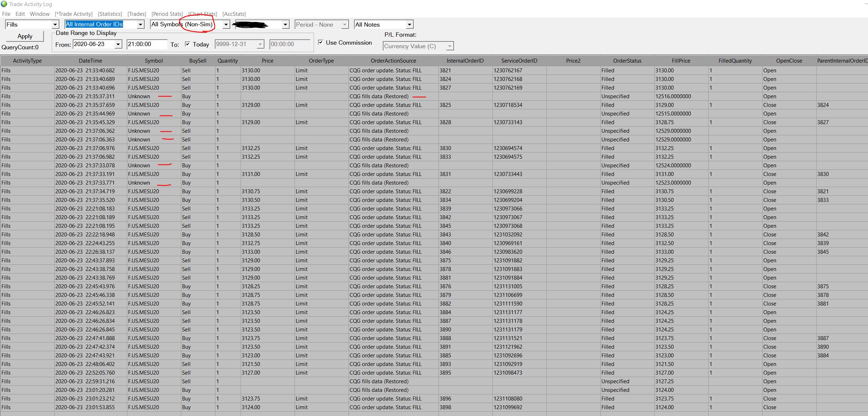
Task: Open the All Internal Order IDs dropdown
Action: click(140, 24)
